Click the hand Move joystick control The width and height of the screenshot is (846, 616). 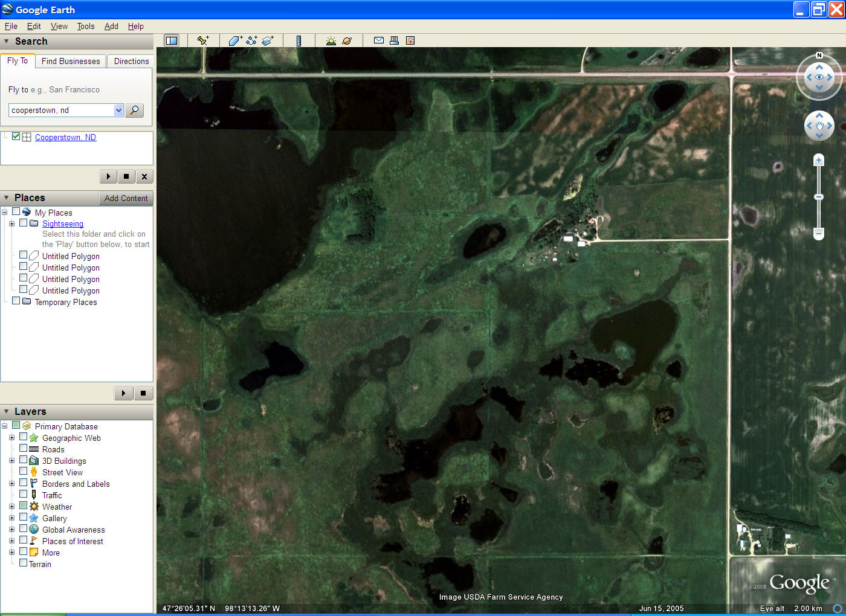point(819,126)
